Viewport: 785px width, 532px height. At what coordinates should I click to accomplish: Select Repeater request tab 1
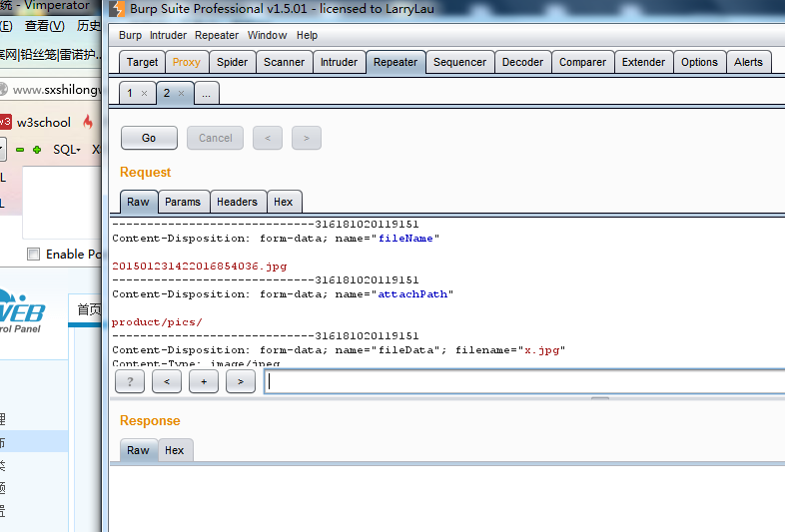pos(130,93)
